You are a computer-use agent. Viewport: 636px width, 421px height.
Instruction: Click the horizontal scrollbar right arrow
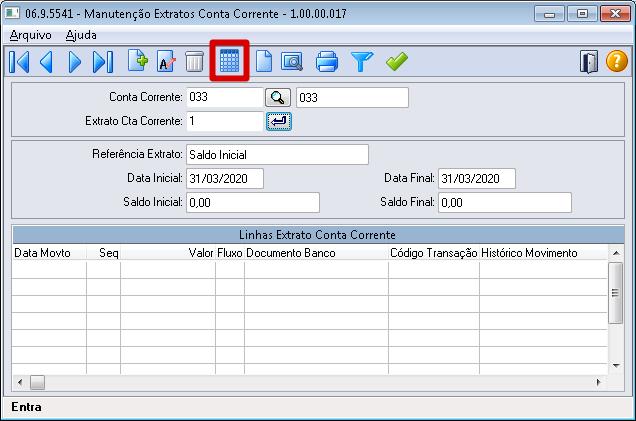point(598,382)
